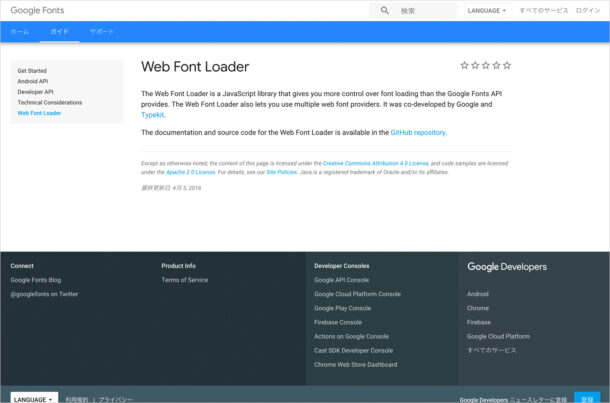Open Firebase Console link

[x=338, y=322]
